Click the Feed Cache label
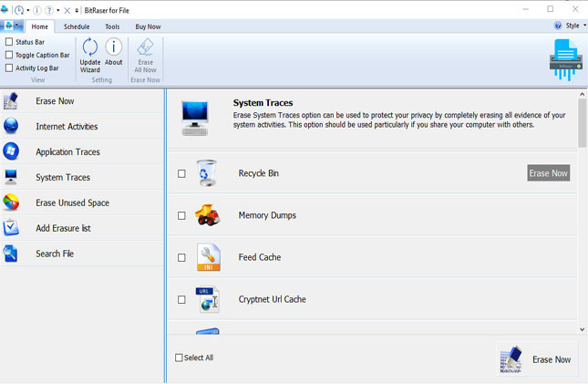Screen dimensions: 588x384 tap(260, 257)
